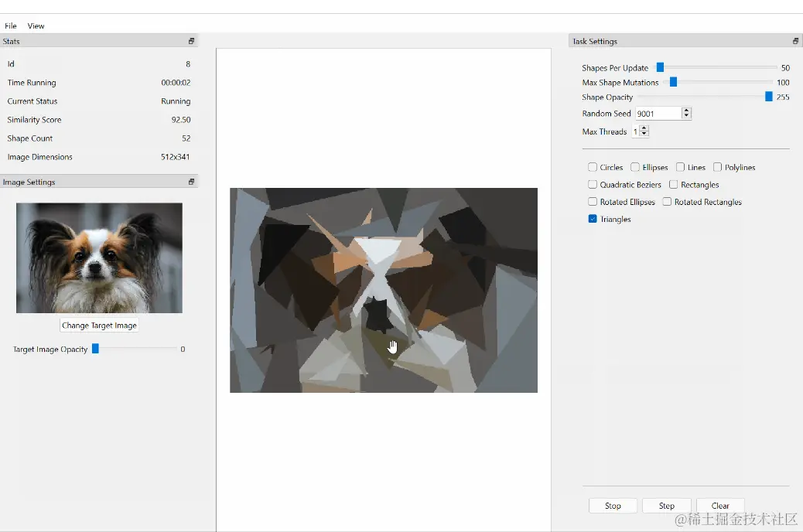Open the View menu
This screenshot has height=532, width=803.
[x=36, y=26]
